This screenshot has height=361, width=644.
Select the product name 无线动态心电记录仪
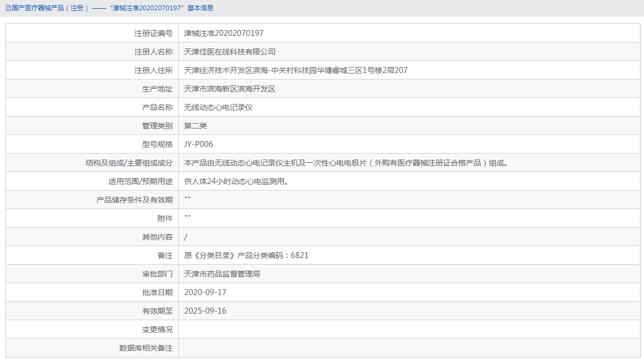click(218, 107)
